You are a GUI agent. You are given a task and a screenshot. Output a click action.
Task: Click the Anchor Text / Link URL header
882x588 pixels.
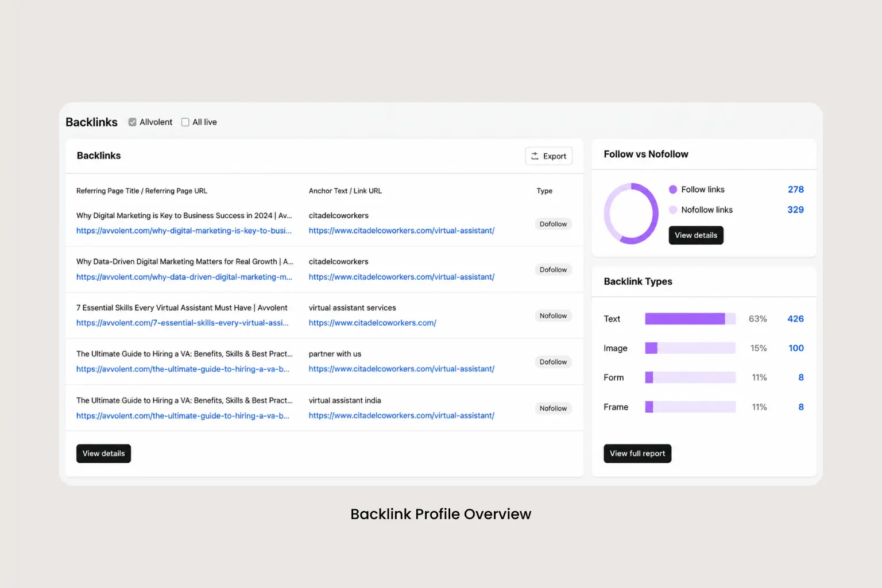tap(345, 191)
